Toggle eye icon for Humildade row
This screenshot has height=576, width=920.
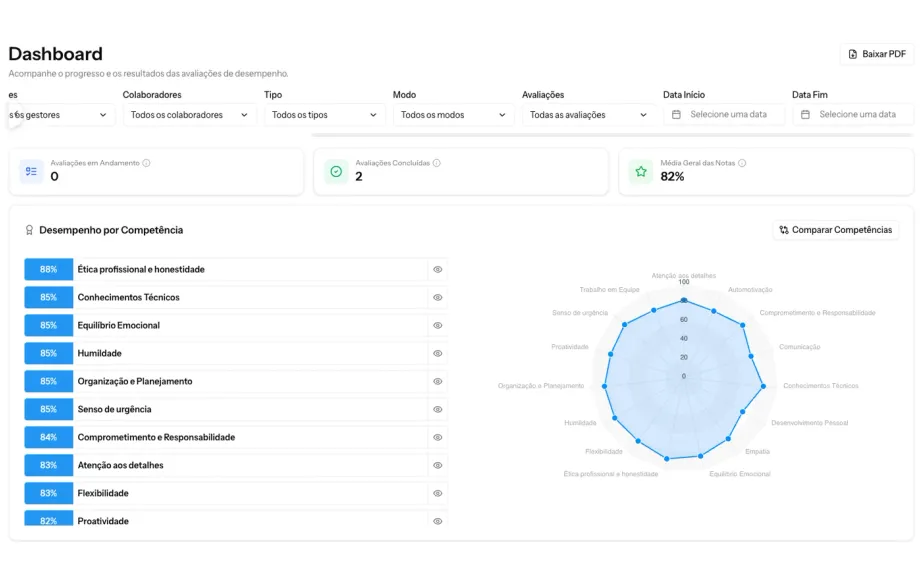coord(438,353)
